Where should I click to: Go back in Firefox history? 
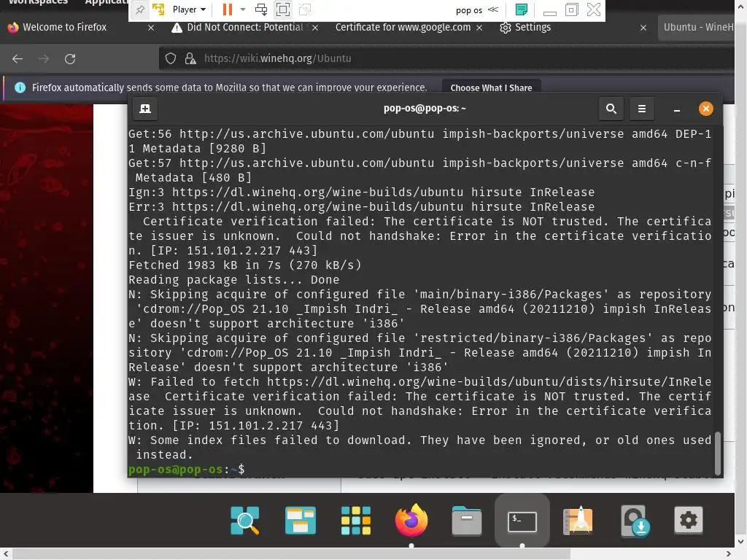(18, 58)
